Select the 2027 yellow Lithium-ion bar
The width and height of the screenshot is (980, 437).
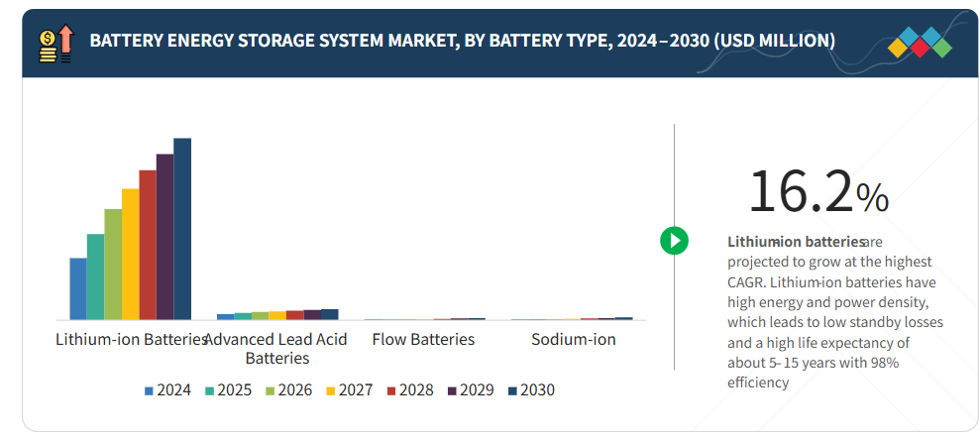click(130, 254)
